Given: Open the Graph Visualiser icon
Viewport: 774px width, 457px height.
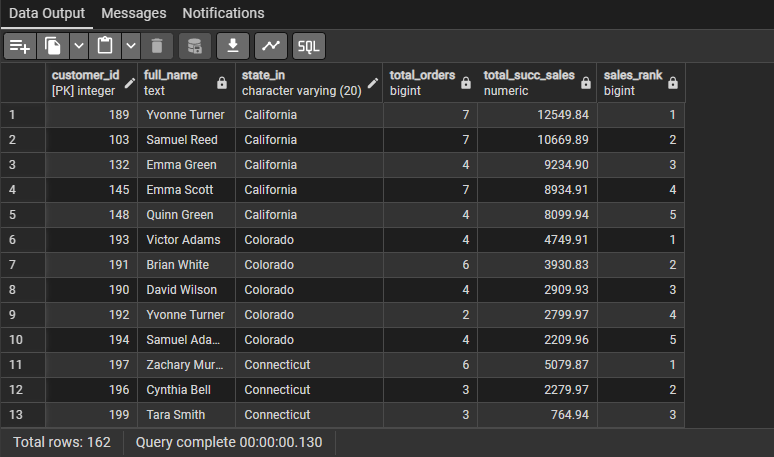Looking at the screenshot, I should click(x=270, y=45).
